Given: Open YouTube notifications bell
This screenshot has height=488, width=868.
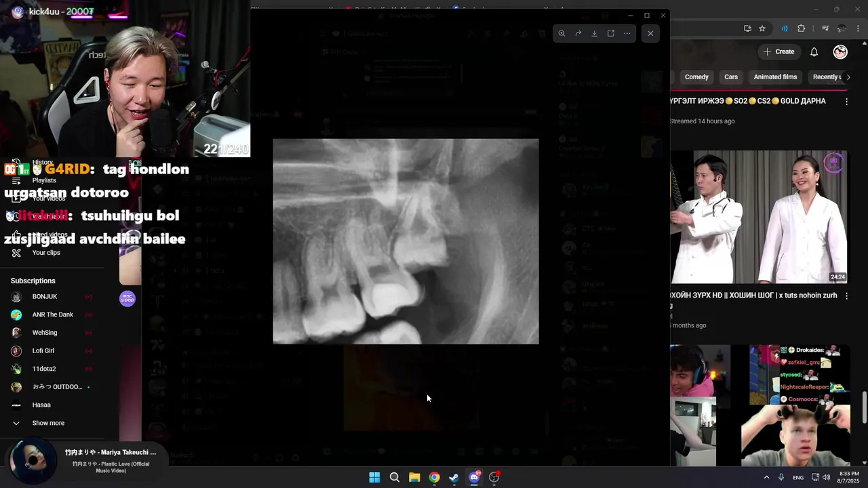Looking at the screenshot, I should (x=814, y=52).
